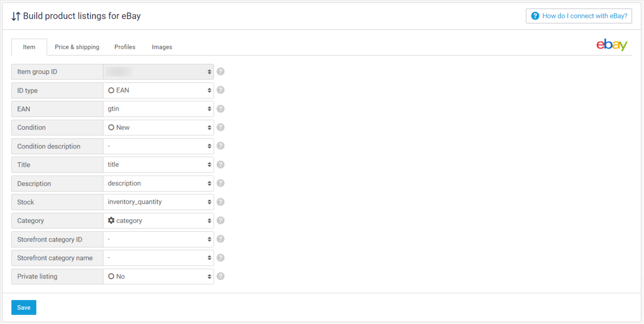Image resolution: width=644 pixels, height=324 pixels.
Task: Switch to Price & shipping tab
Action: coord(77,47)
